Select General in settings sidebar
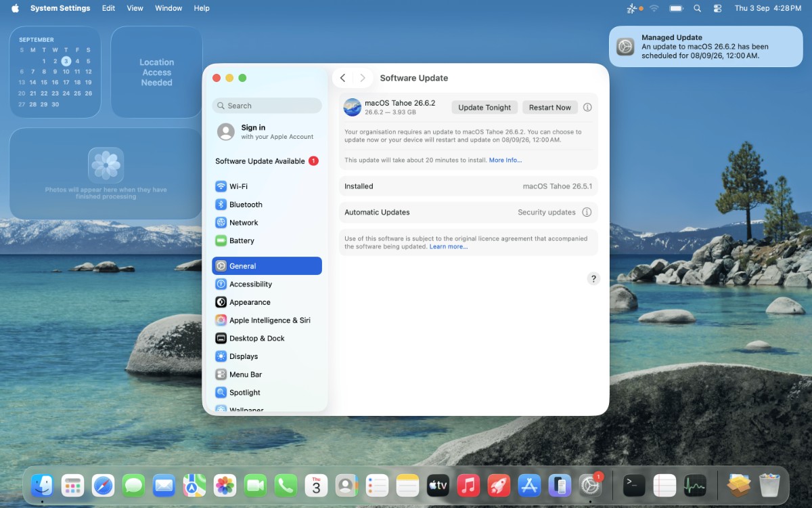 click(x=267, y=266)
